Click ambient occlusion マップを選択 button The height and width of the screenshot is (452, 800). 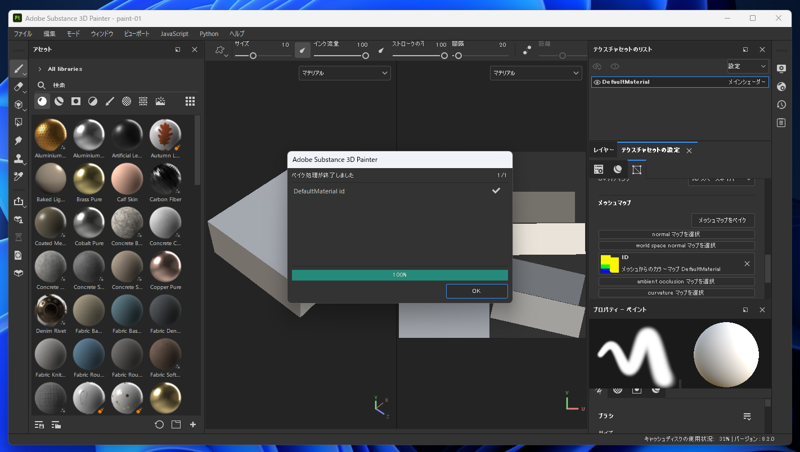(x=676, y=282)
